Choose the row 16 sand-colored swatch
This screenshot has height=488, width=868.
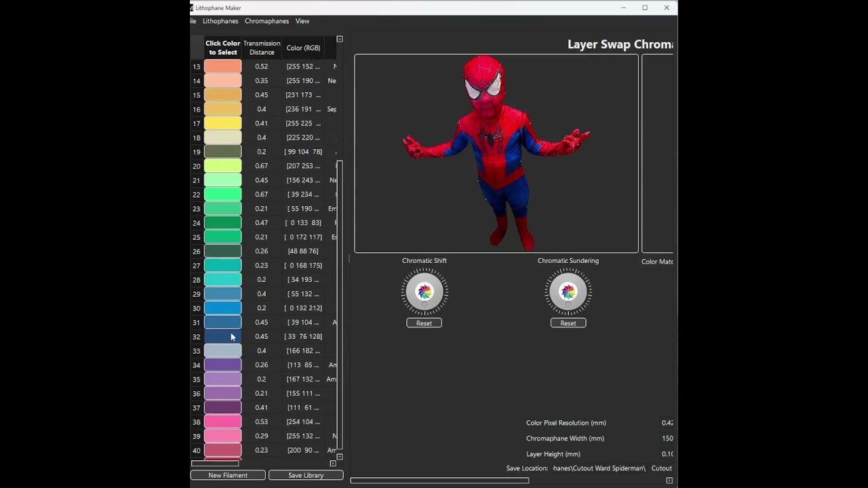click(222, 109)
